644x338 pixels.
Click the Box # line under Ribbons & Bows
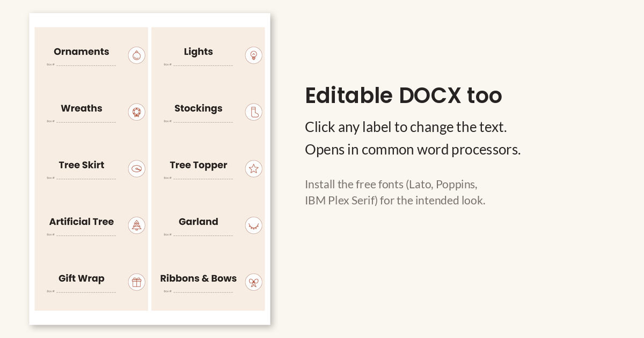[198, 291]
